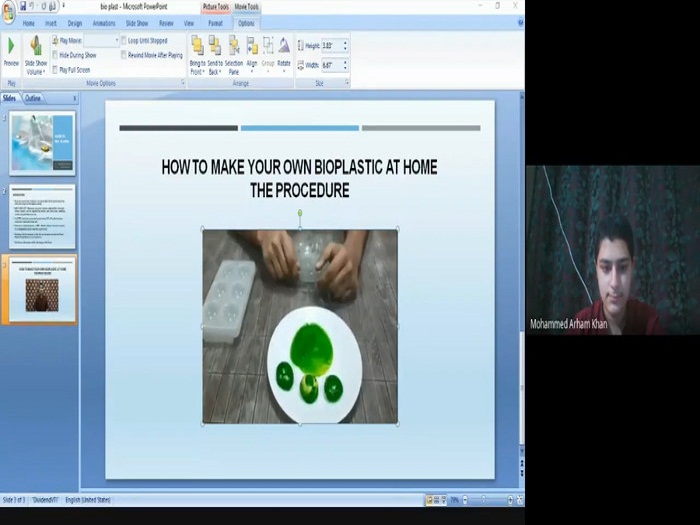The width and height of the screenshot is (700, 525).
Task: Select slide 1 thumbnail
Action: pyautogui.click(x=42, y=143)
